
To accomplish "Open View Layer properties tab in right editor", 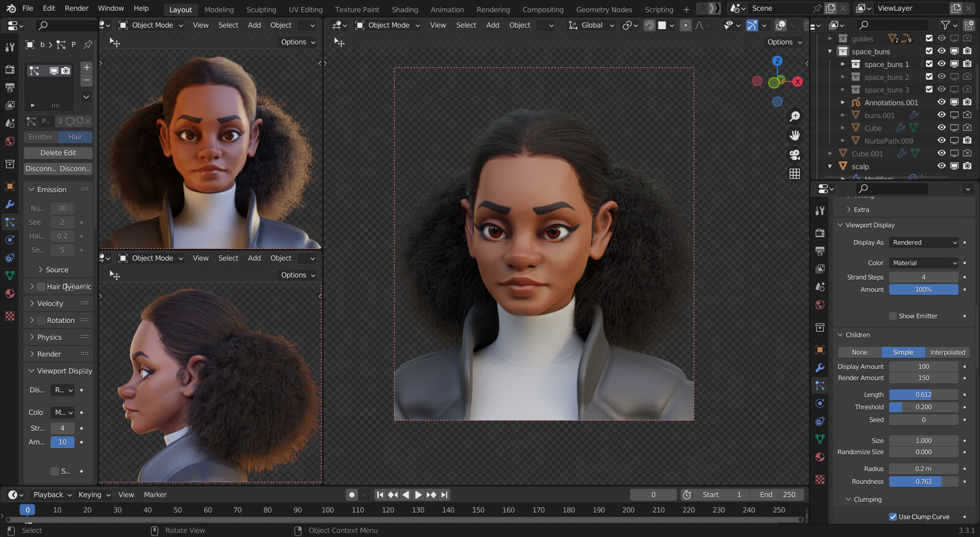I will click(820, 268).
